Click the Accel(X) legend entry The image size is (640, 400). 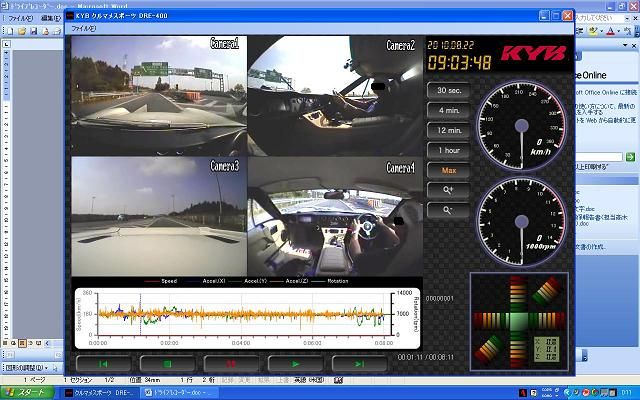pos(205,281)
